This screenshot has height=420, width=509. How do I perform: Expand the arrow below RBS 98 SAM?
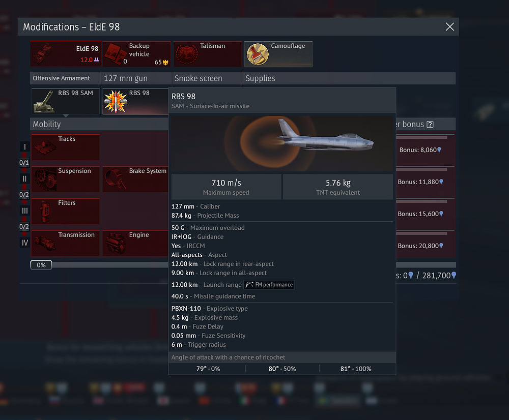66,115
